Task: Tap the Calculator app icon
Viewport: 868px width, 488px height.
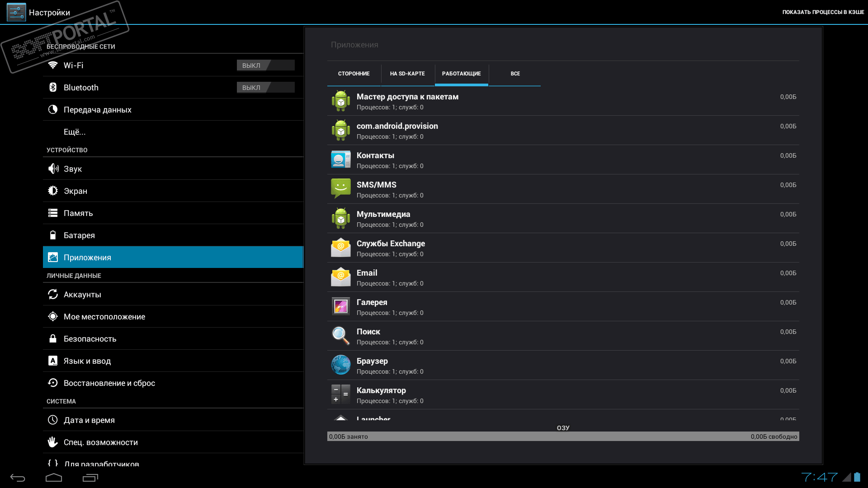Action: (340, 394)
